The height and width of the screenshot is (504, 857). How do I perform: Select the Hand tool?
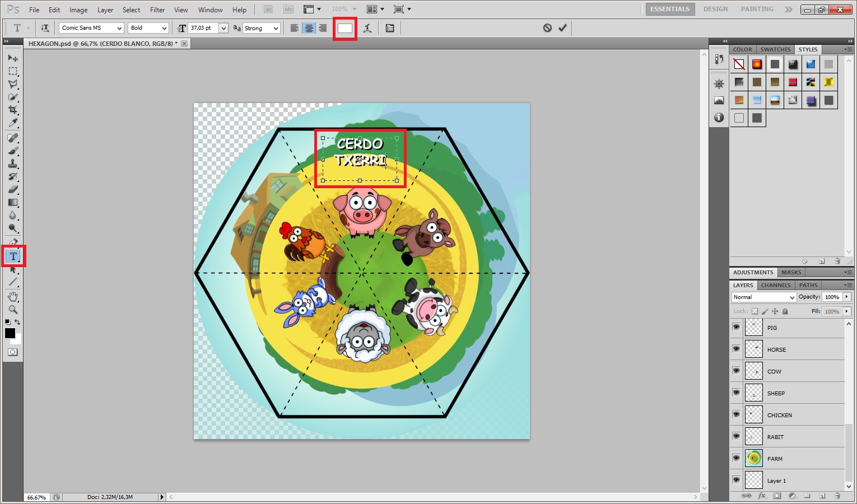[x=13, y=296]
